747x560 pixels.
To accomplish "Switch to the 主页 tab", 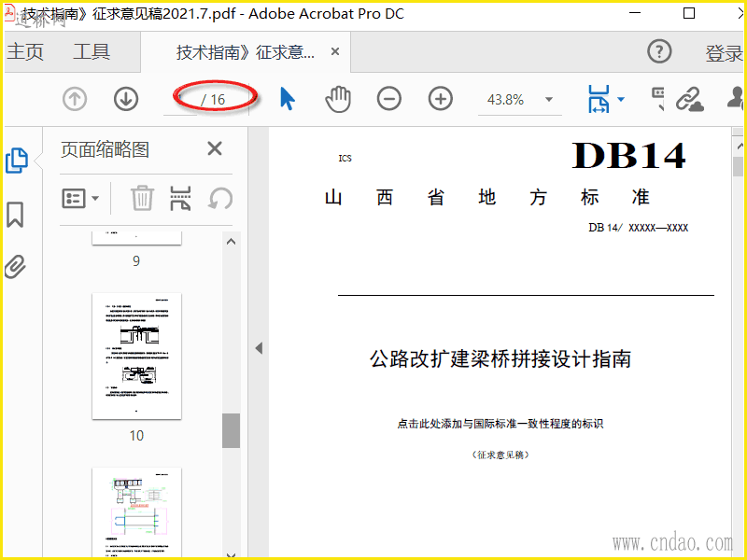I will (26, 52).
